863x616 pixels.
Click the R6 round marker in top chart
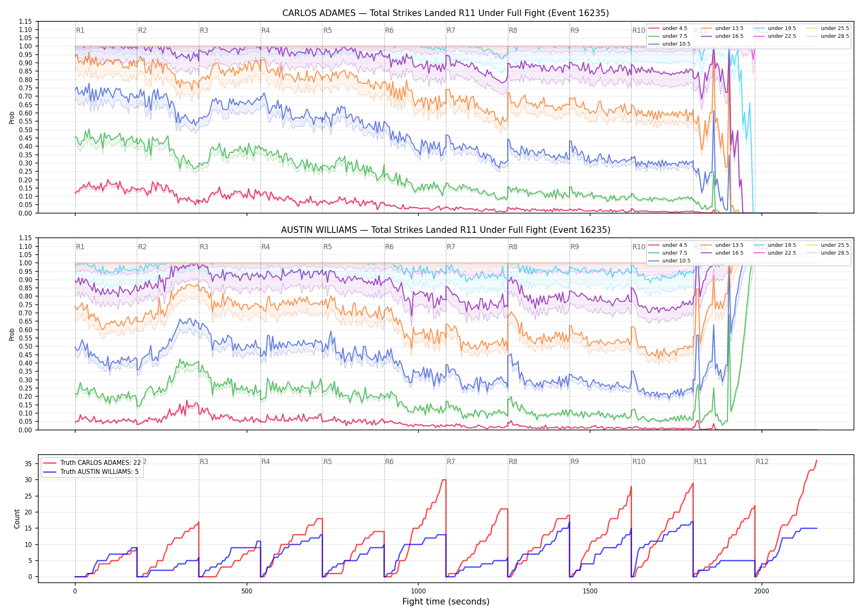389,30
